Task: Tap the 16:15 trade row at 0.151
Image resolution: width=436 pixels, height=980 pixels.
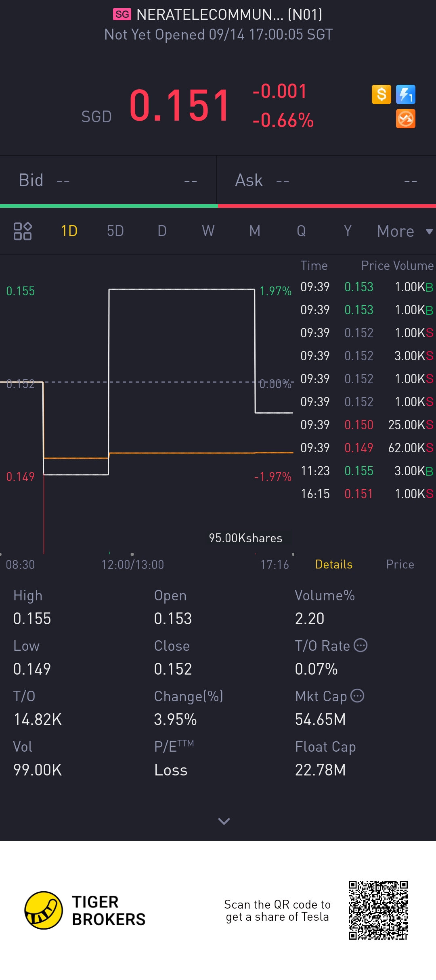Action: coord(367,494)
